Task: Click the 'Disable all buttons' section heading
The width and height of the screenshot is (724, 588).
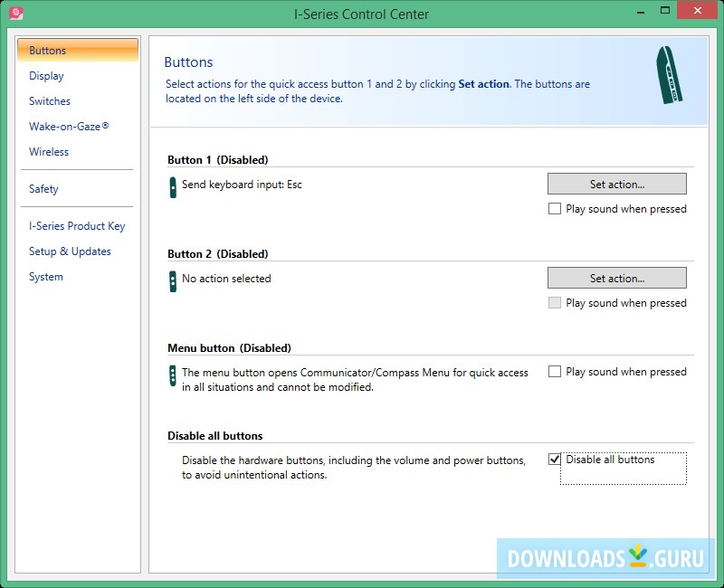Action: [x=215, y=436]
